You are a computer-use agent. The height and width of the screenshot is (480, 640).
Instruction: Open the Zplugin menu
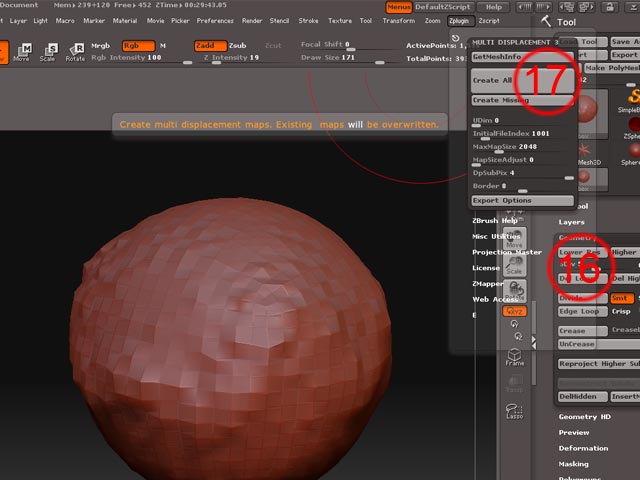tap(461, 21)
